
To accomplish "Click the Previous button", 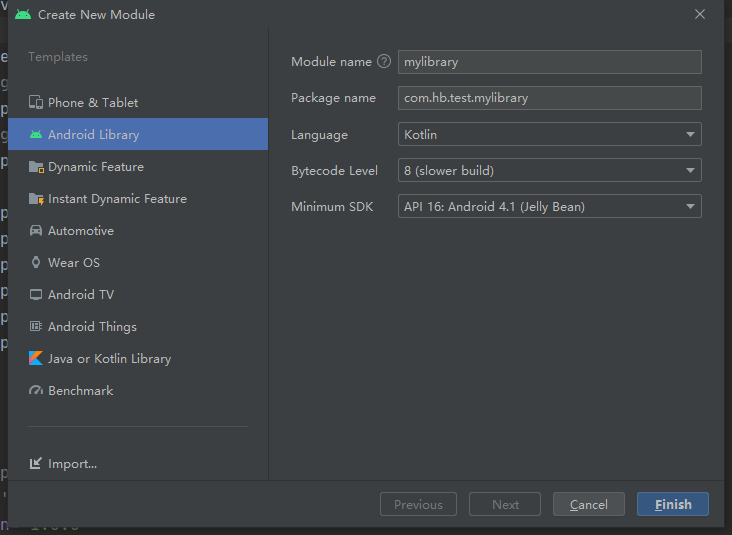I will (x=418, y=504).
